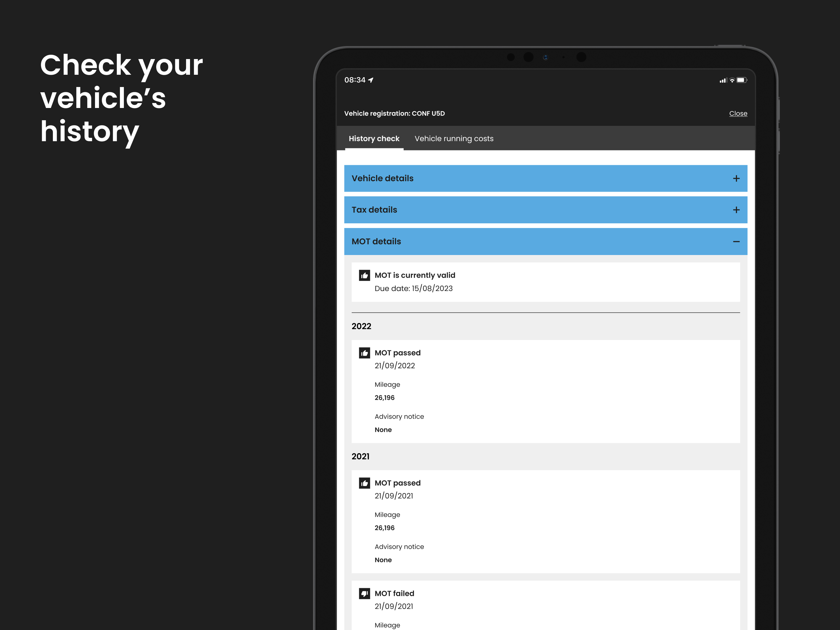Collapse MOT details with minus icon
The height and width of the screenshot is (630, 840).
[736, 242]
